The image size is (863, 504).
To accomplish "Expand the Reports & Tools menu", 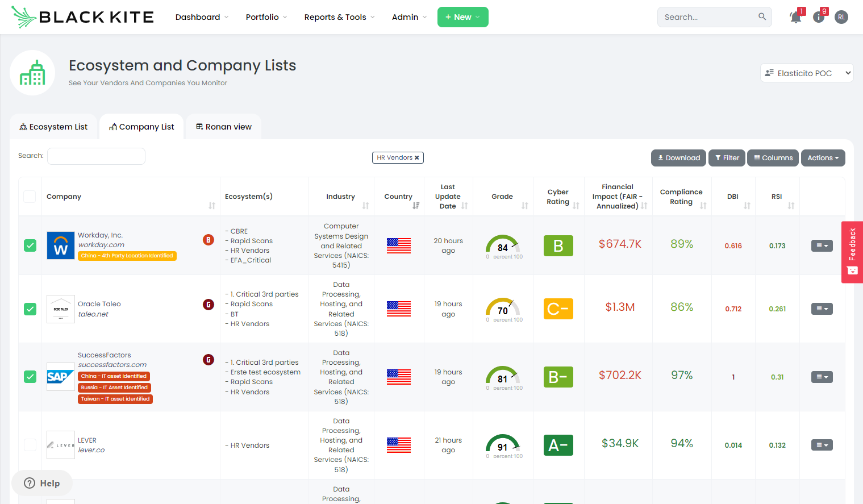I will tap(340, 17).
